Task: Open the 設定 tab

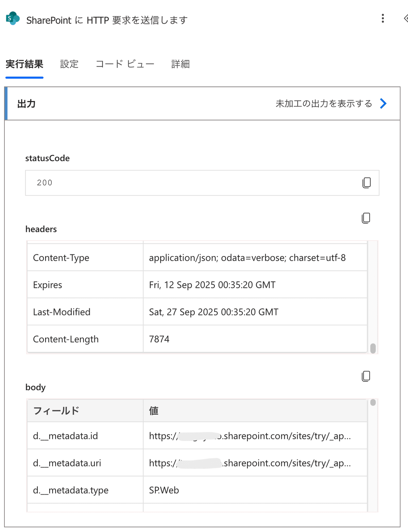Action: click(69, 64)
